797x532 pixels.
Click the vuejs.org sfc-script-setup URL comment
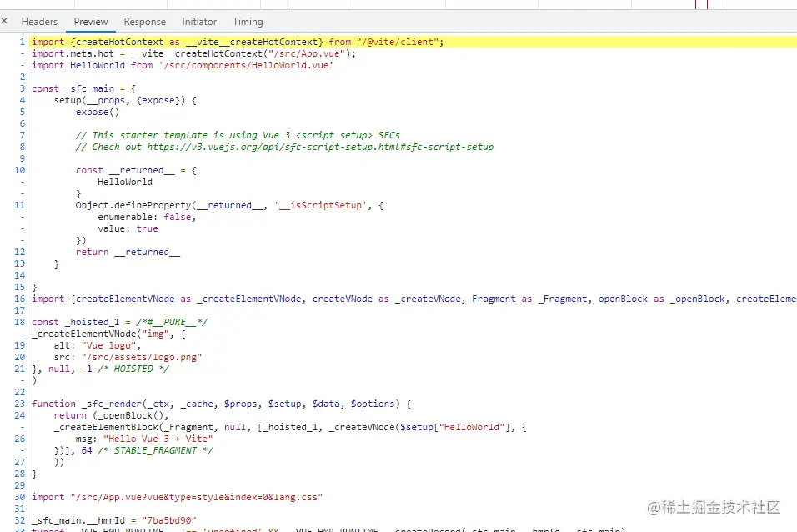click(284, 147)
